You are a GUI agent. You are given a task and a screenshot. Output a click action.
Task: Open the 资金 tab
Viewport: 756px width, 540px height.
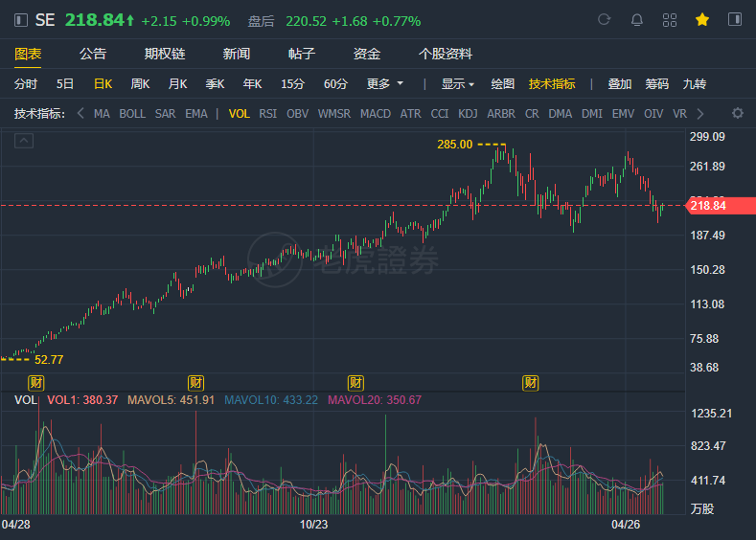pyautogui.click(x=366, y=54)
